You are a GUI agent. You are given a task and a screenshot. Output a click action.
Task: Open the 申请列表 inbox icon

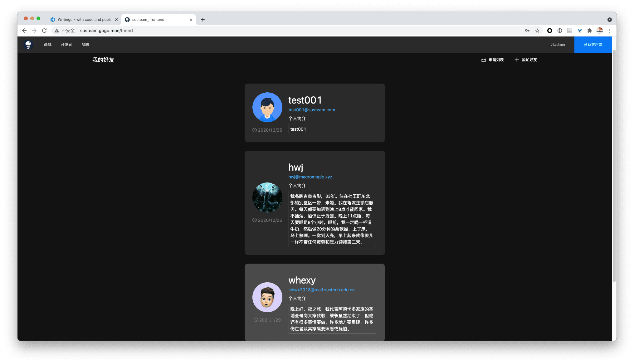(x=483, y=60)
